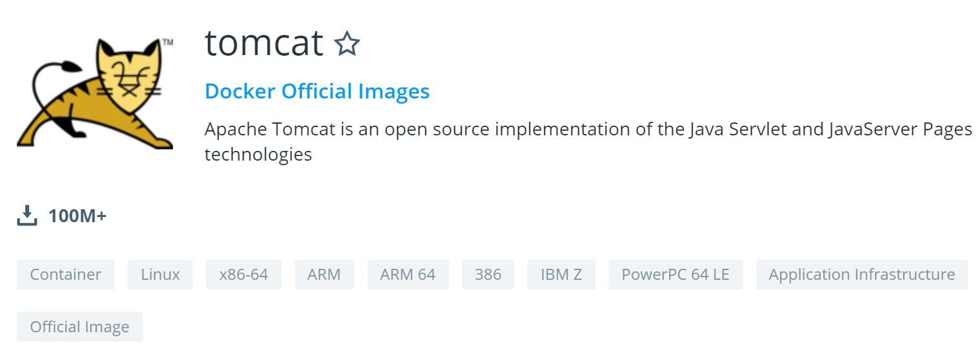This screenshot has height=353, width=980.
Task: Star the tomcat repository
Action: [x=347, y=44]
